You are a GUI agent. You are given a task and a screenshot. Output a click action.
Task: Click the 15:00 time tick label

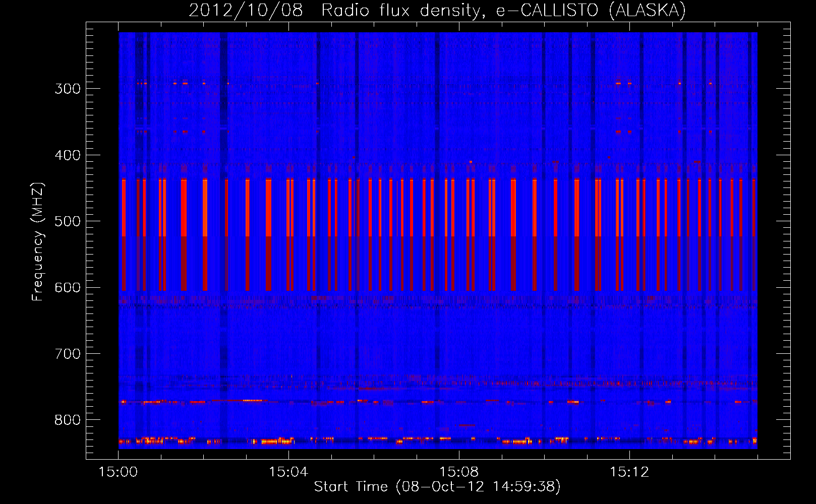[119, 472]
